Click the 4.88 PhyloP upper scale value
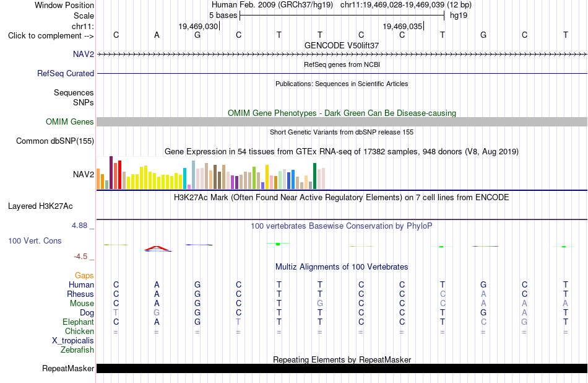The width and height of the screenshot is (588, 383). point(79,226)
